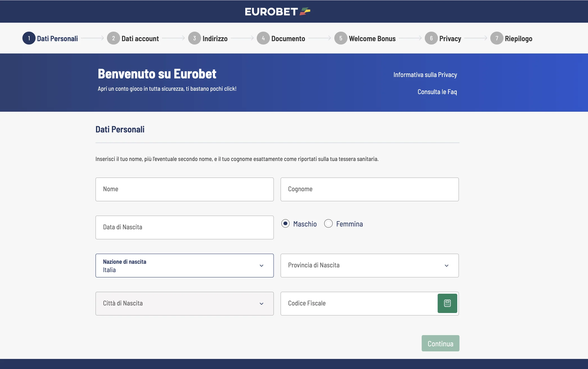Click inside the Nome input field
Viewport: 588px width, 369px height.
tap(185, 189)
